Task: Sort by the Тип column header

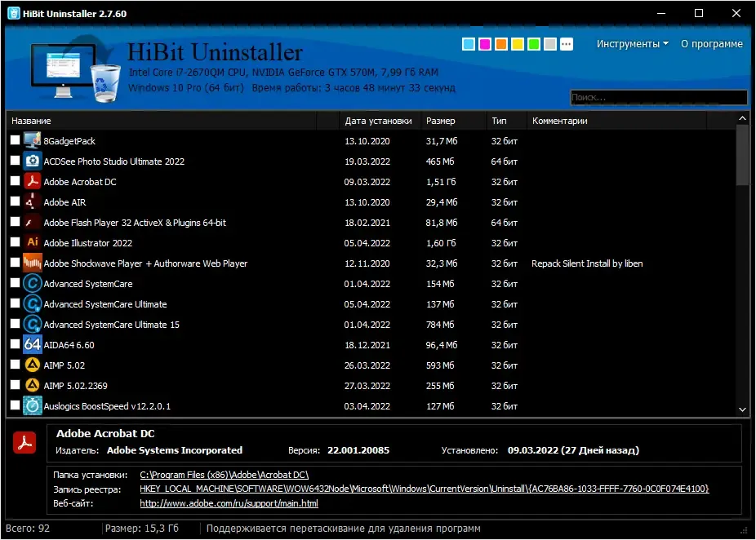Action: pos(506,121)
